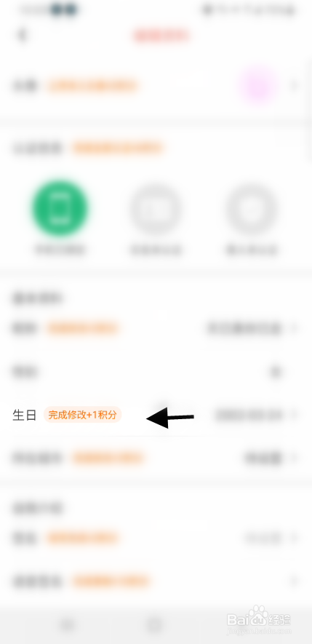This screenshot has width=312, height=644.
Task: Expand the avatar row chevron
Action: coord(294,86)
